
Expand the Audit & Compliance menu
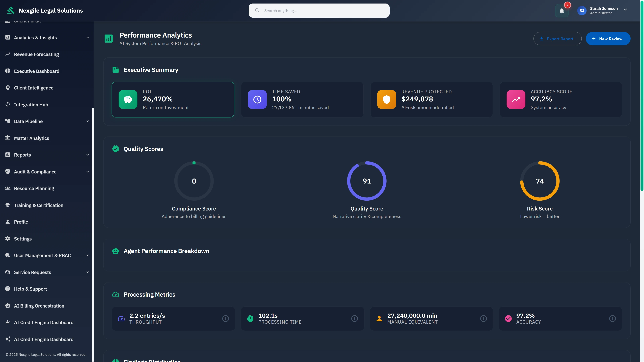[87, 172]
